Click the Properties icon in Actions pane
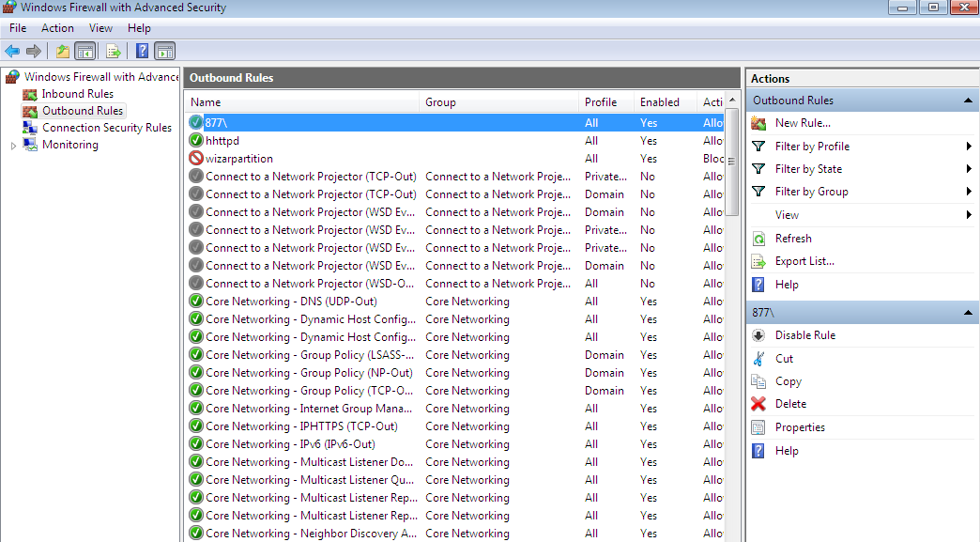980x542 pixels. pos(758,427)
